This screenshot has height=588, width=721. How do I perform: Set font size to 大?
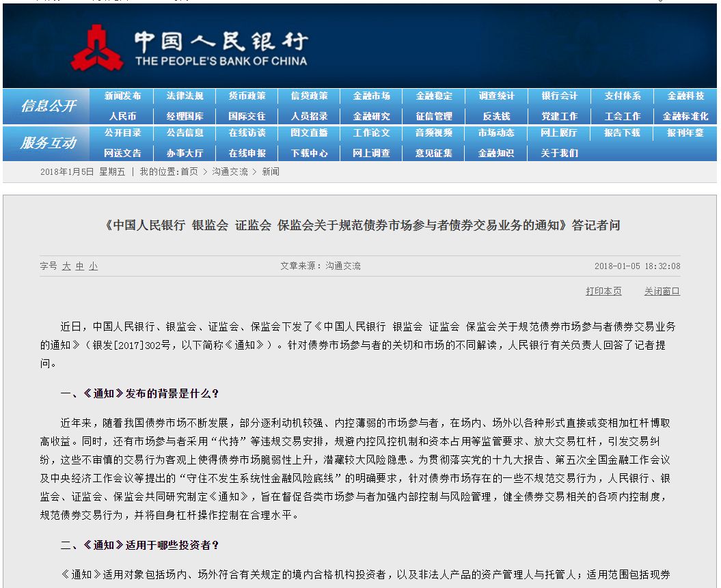[x=66, y=266]
